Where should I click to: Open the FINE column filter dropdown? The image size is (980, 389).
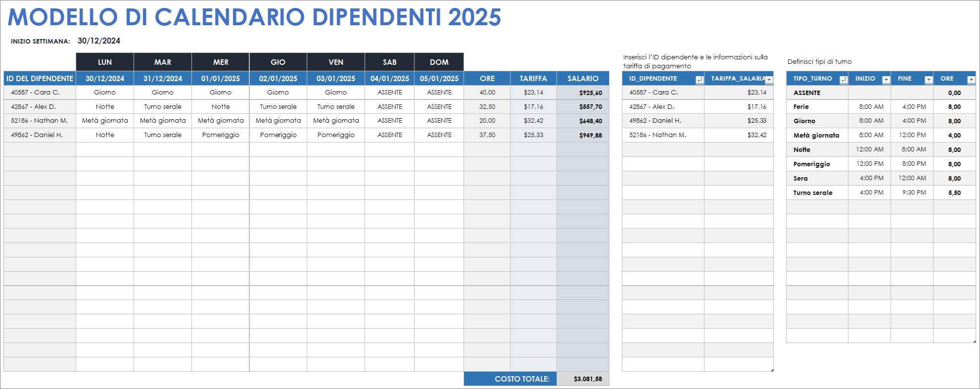tap(929, 80)
